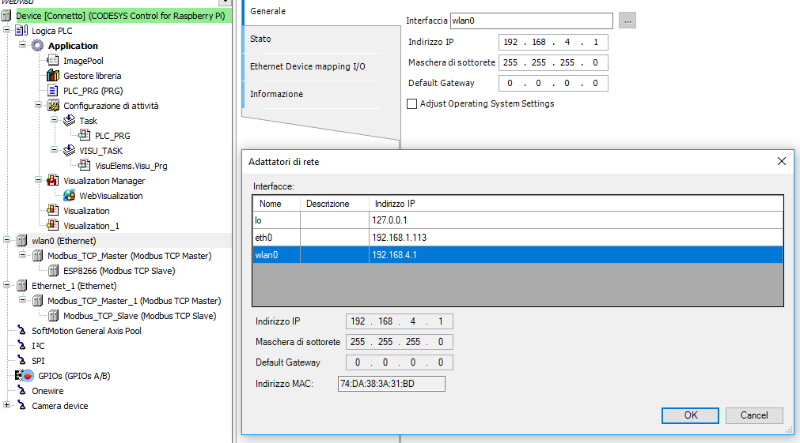The height and width of the screenshot is (443, 800).
Task: Click the Indirizzo IP column header
Action: (576, 204)
